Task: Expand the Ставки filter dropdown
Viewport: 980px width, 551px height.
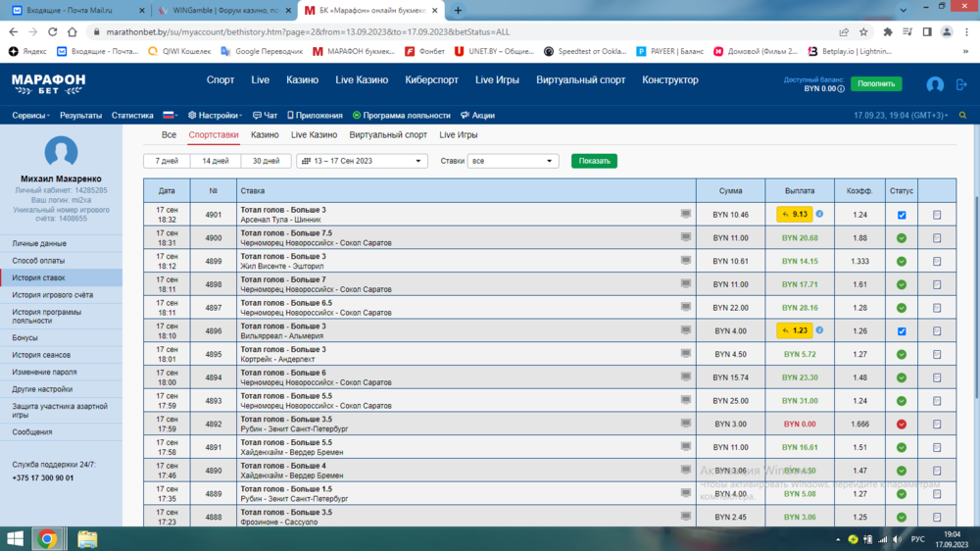Action: (513, 161)
